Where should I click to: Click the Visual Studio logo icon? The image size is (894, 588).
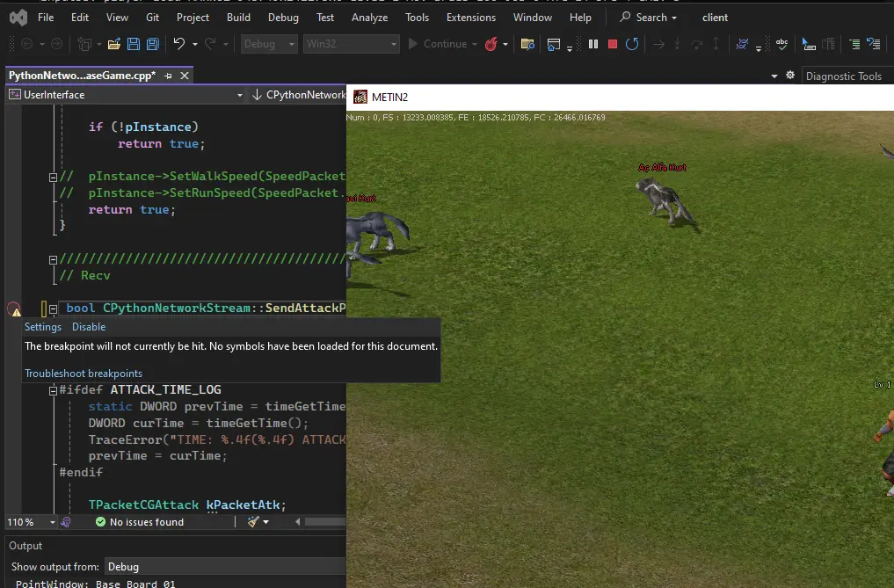click(18, 18)
